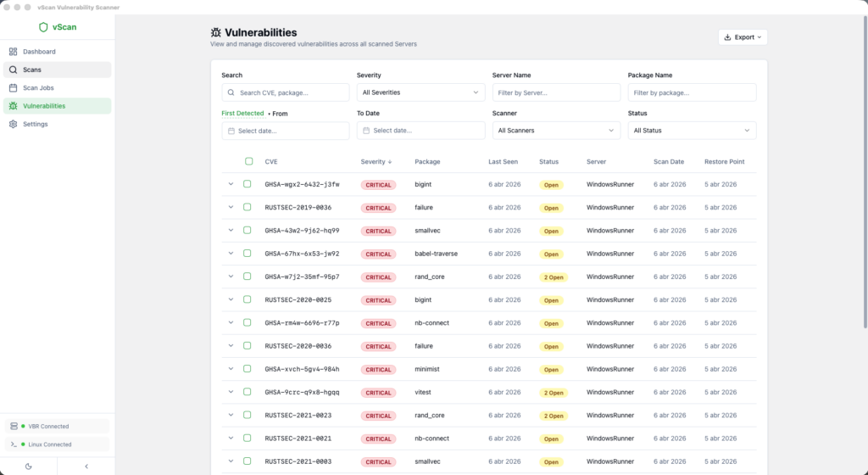Collapse the sidebar with the arrow icon
This screenshot has height=475, width=868.
point(86,467)
